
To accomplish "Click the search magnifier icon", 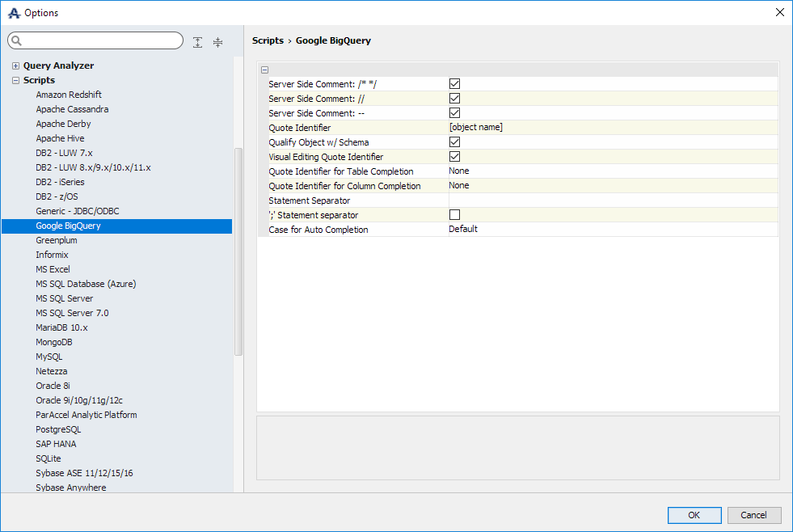I will click(x=17, y=41).
